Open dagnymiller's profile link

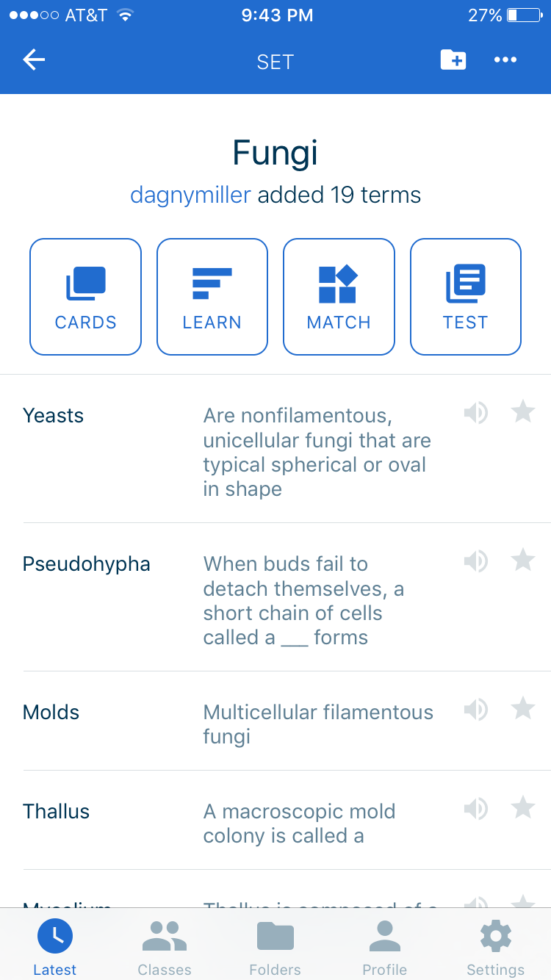pyautogui.click(x=190, y=195)
